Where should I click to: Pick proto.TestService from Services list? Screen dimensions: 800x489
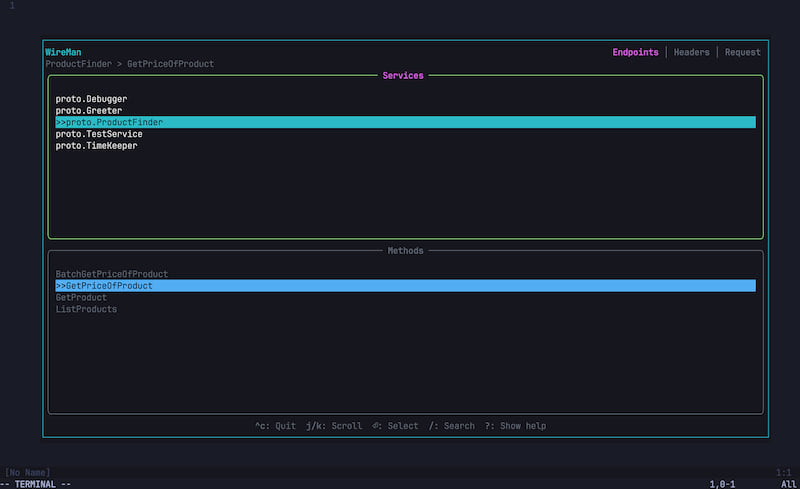tap(99, 134)
